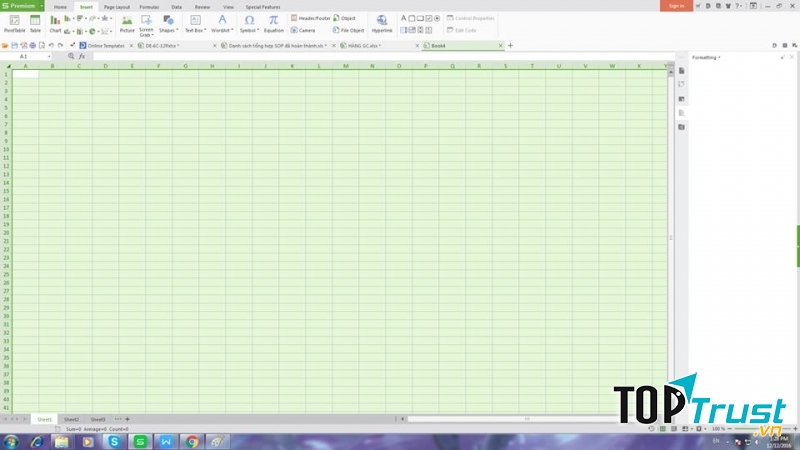Viewport: 800px width, 450px height.
Task: Open the HÀNG GC.xlsx document tab
Action: coord(363,45)
